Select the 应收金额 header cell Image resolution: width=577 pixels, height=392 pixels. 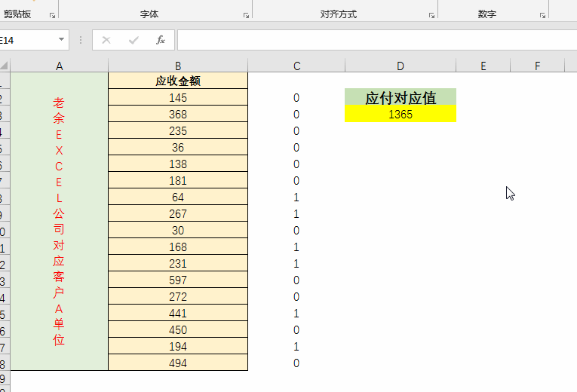pyautogui.click(x=178, y=81)
